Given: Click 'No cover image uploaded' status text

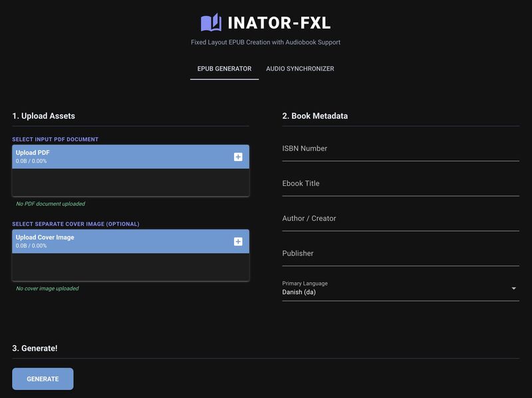Looking at the screenshot, I should pyautogui.click(x=47, y=288).
